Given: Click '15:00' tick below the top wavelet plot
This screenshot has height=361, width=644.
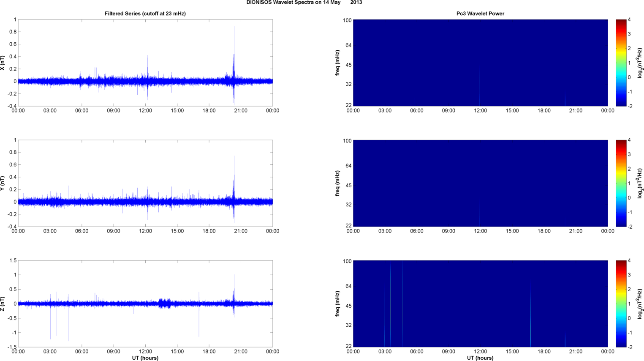Looking at the screenshot, I should click(x=512, y=111).
